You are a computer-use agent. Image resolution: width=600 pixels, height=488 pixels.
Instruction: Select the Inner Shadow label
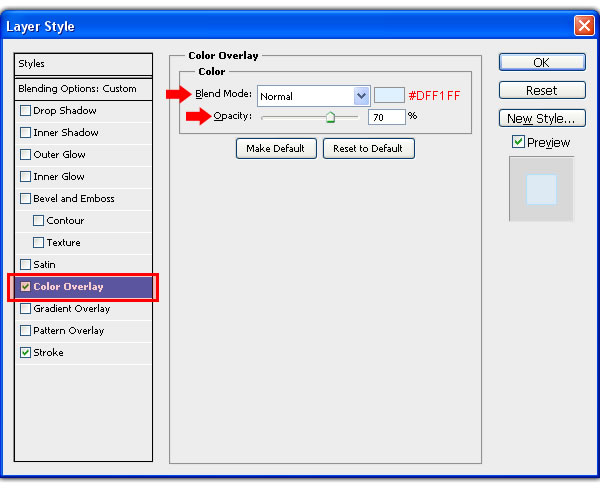66,132
